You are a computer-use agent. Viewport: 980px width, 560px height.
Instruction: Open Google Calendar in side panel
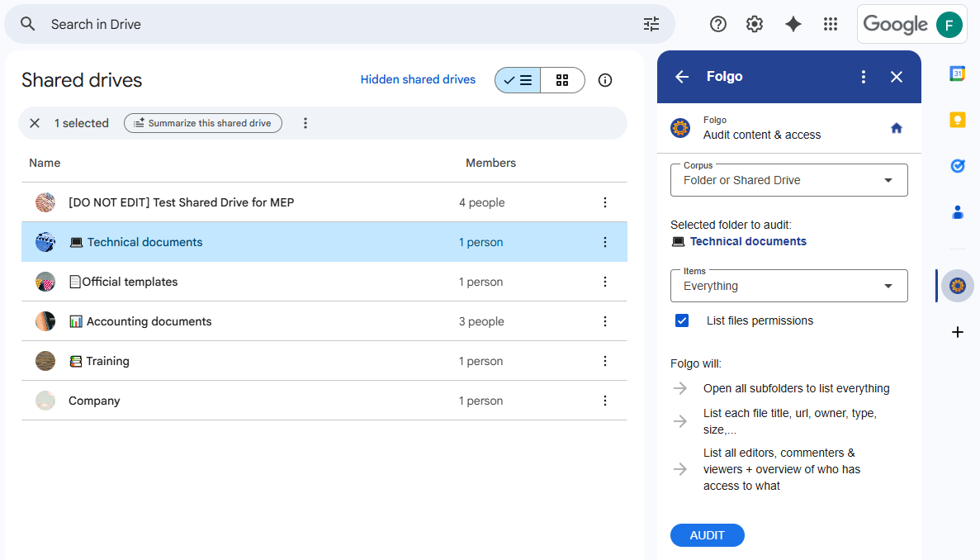pos(957,74)
